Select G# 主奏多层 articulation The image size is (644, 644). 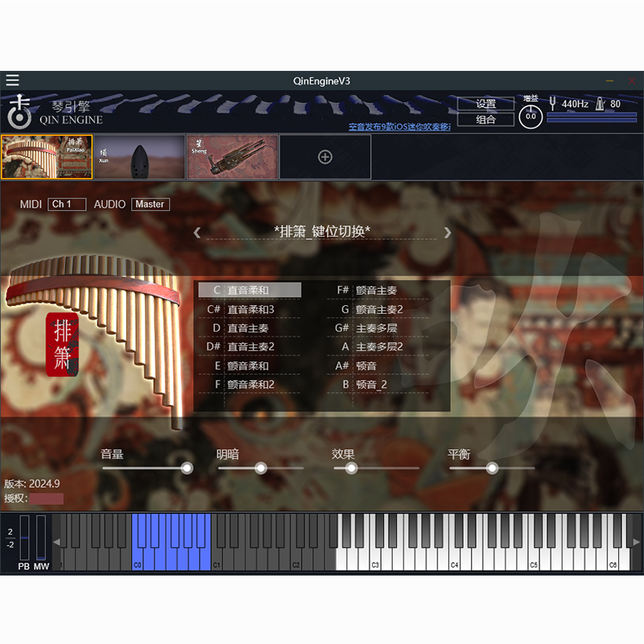tap(378, 328)
